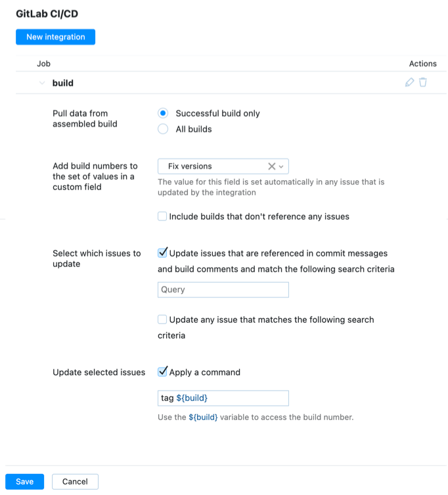Click the New integration button

[56, 37]
